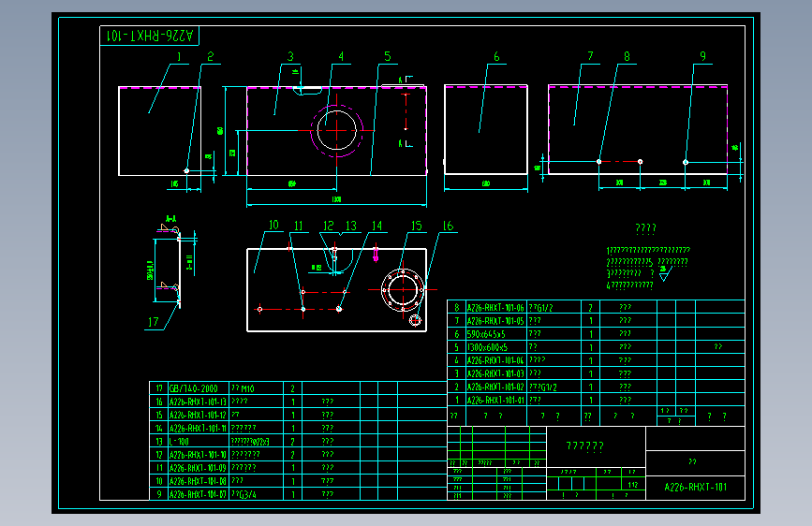Click the surface roughness triangle symbol in notes
Image resolution: width=812 pixels, height=526 pixels.
coord(665,273)
